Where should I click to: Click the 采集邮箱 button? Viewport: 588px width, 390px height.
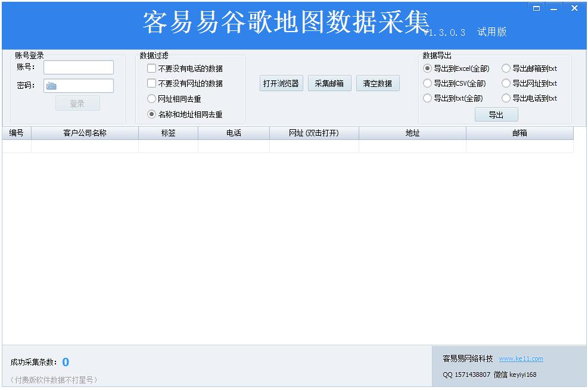tap(329, 83)
